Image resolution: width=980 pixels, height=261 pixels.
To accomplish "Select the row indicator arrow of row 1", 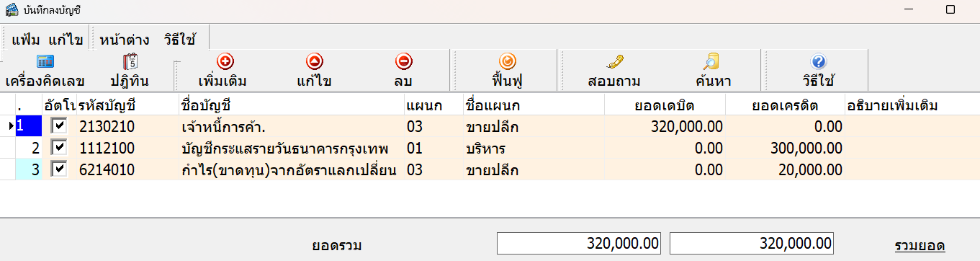I will point(11,126).
